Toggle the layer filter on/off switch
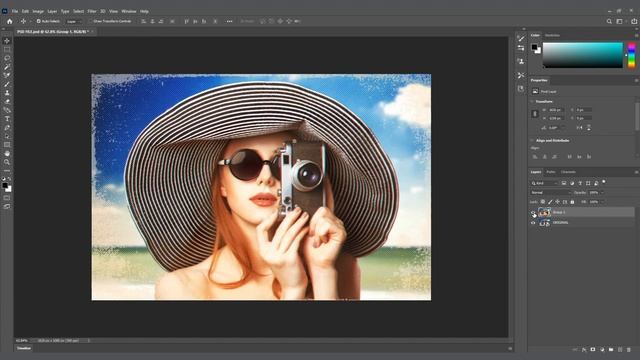Image resolution: width=640 pixels, height=360 pixels. point(604,182)
